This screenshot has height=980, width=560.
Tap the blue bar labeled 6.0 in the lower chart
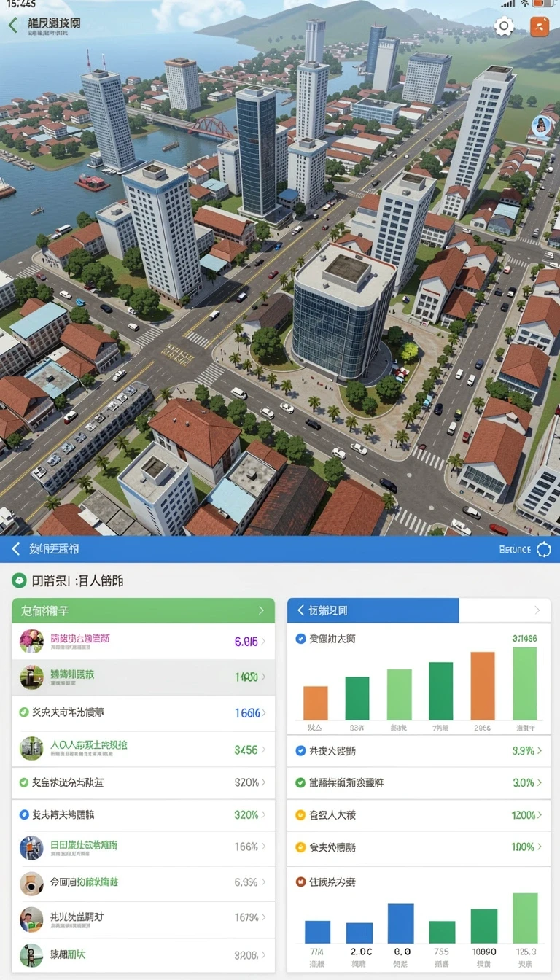point(400,923)
